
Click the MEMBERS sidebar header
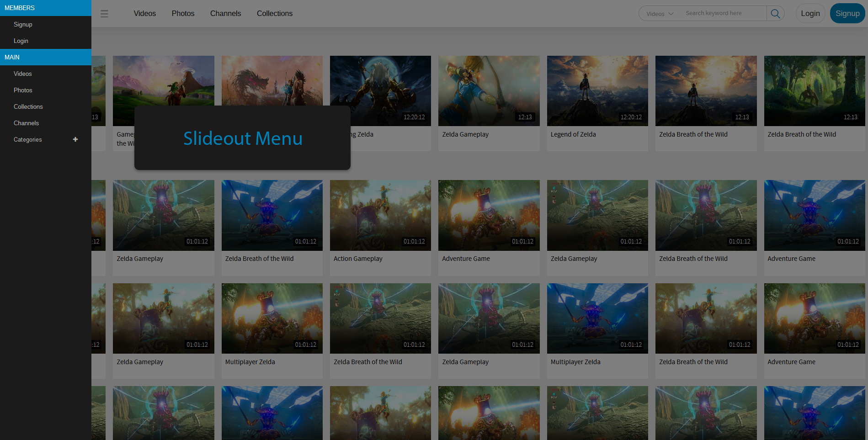tap(46, 8)
